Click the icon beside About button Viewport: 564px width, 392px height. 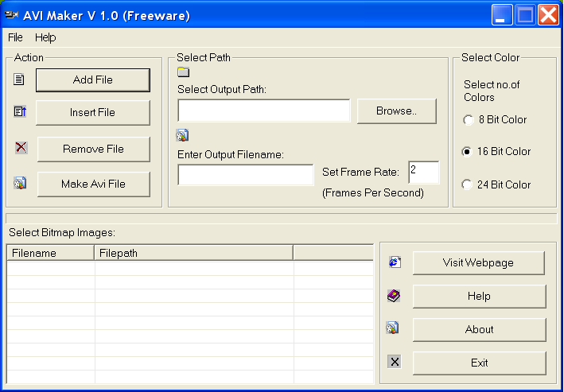pos(392,328)
